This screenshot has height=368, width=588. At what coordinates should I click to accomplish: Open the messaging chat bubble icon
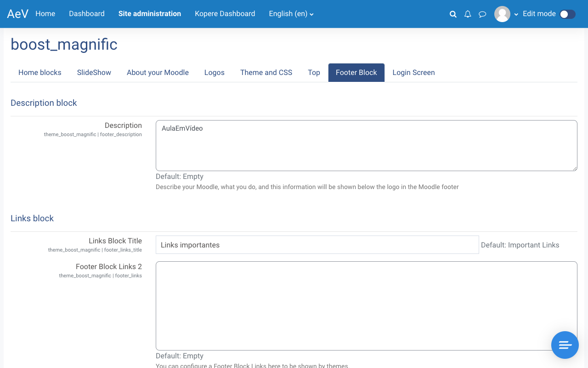(x=482, y=14)
